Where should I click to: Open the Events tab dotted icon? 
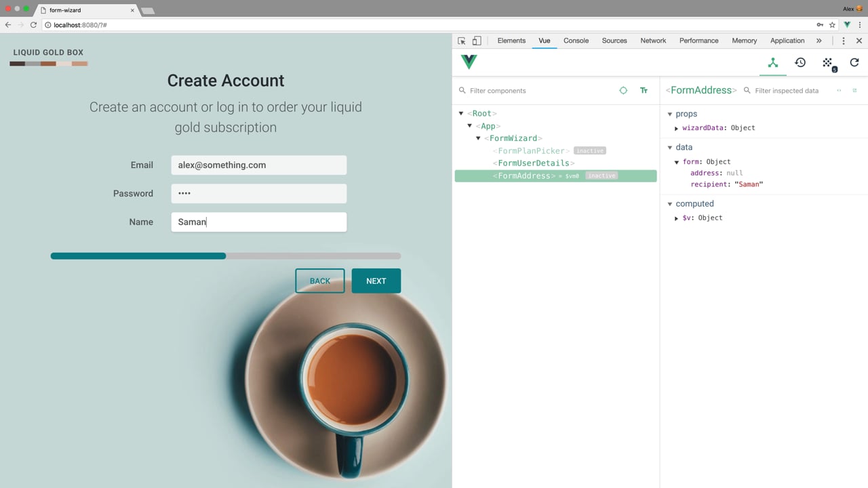(x=828, y=63)
